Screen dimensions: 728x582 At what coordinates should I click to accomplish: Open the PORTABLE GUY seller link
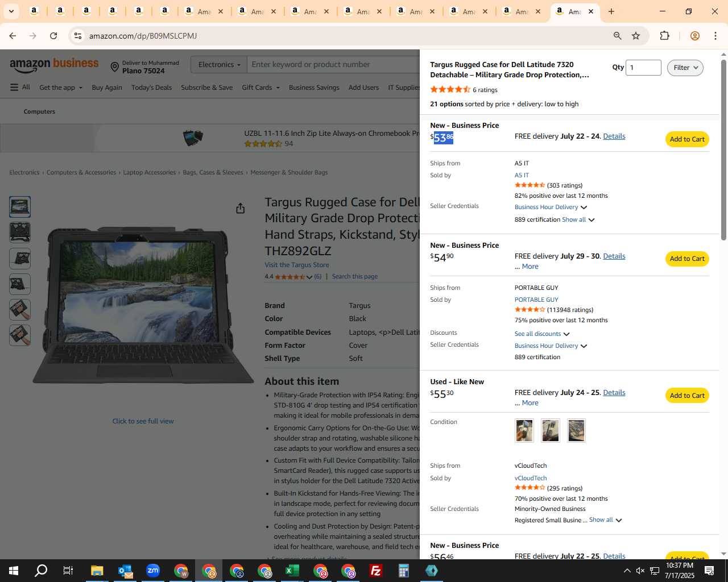(x=536, y=300)
